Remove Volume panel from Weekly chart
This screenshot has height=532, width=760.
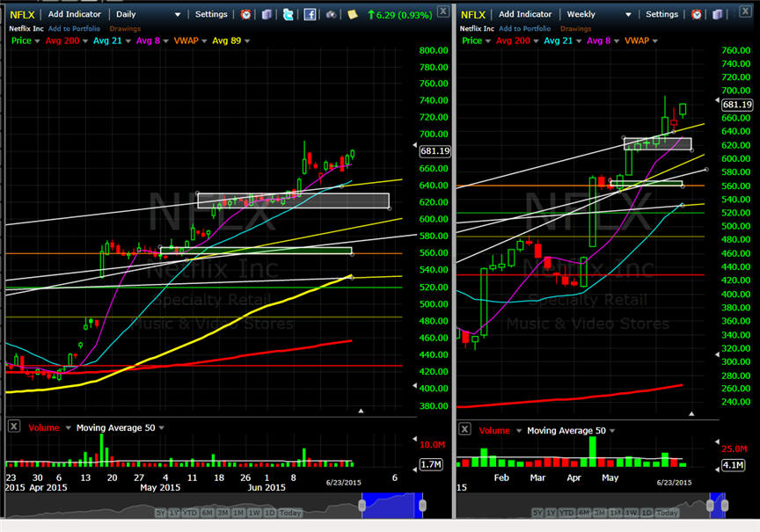[x=464, y=429]
